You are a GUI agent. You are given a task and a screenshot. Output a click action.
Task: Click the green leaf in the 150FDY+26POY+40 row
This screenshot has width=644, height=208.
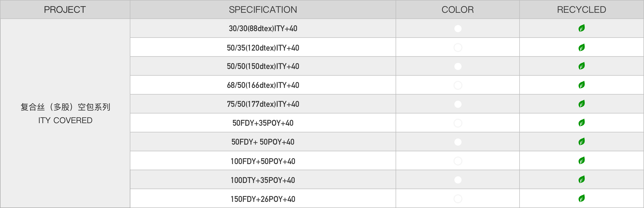pyautogui.click(x=582, y=198)
